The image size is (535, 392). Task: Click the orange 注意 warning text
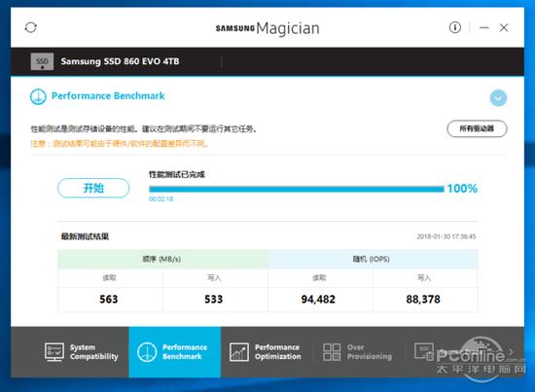pos(120,144)
